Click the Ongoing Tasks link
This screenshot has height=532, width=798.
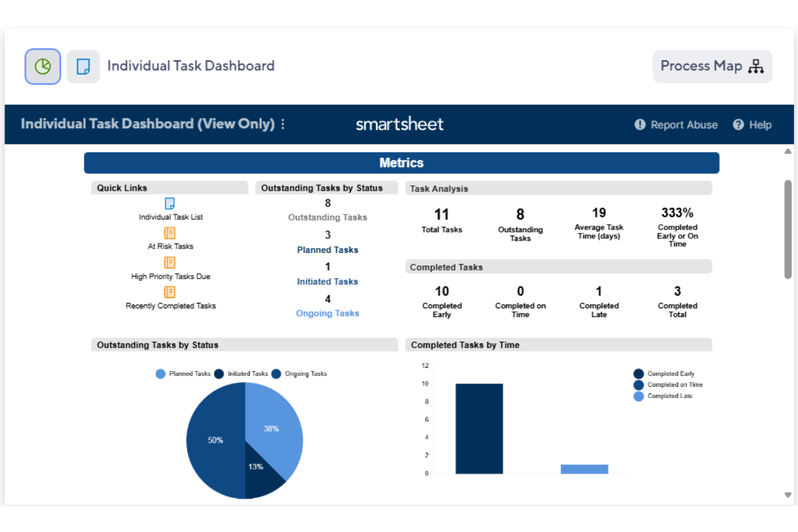(327, 313)
